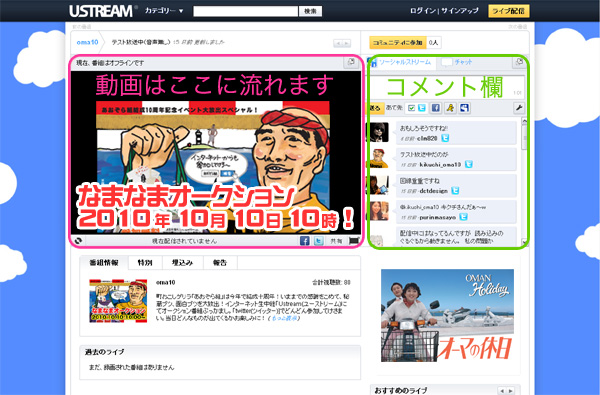Image resolution: width=600 pixels, height=395 pixels.
Task: Click the ライブ配信 yellow button
Action: [x=509, y=11]
